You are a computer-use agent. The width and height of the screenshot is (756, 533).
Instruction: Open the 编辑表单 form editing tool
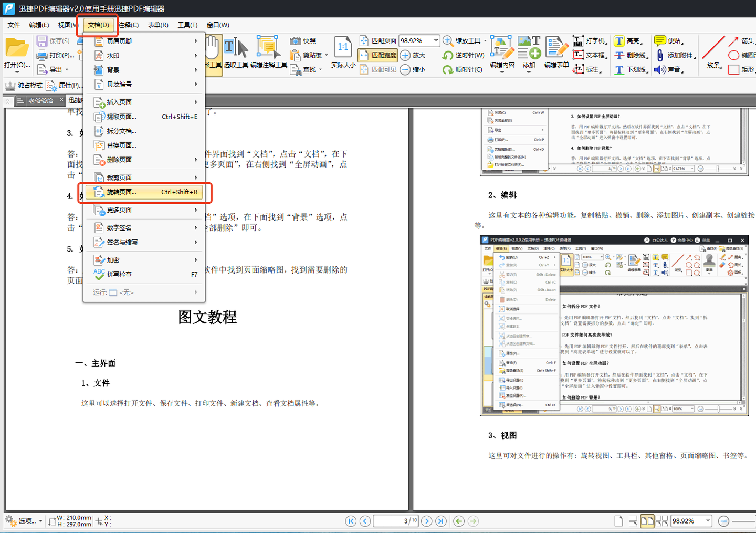tap(556, 53)
